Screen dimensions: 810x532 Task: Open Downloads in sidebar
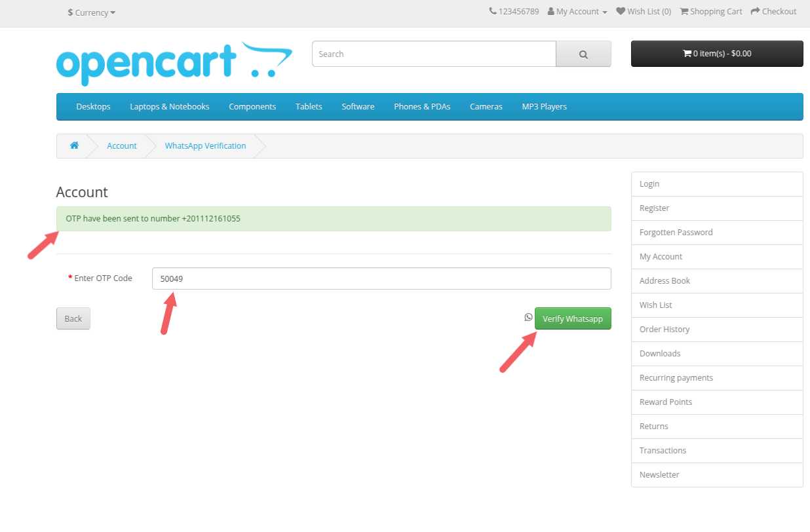click(717, 354)
